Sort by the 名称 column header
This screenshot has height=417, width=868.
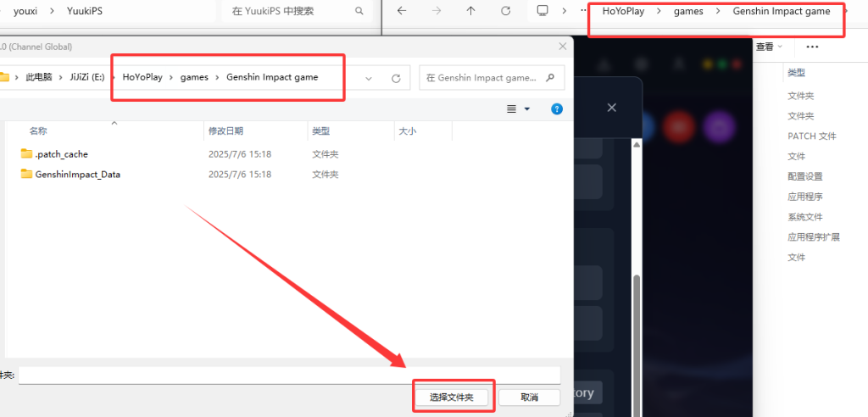[x=38, y=131]
